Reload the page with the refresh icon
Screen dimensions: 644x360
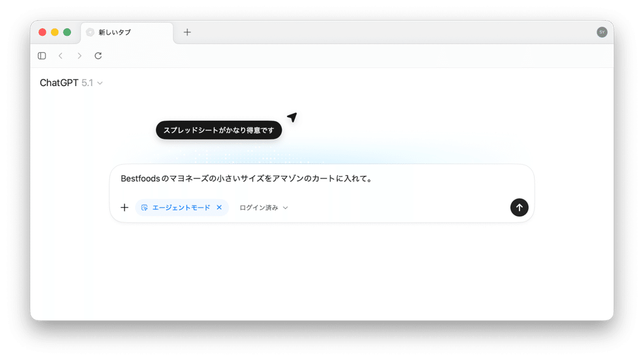point(98,56)
